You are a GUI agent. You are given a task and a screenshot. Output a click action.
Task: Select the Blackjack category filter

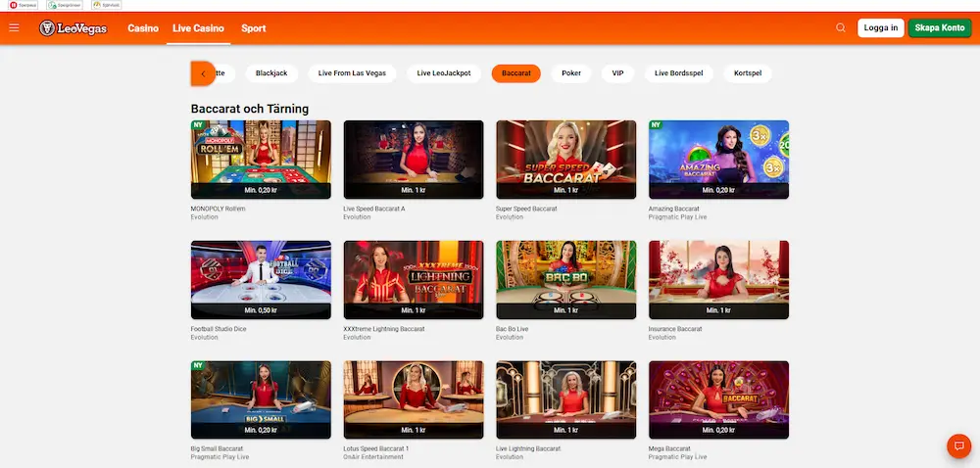tap(271, 73)
